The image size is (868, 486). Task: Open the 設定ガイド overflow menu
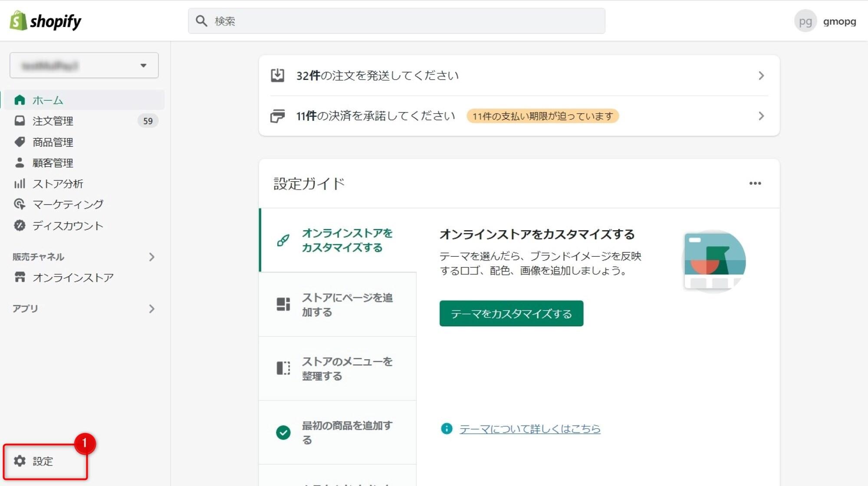[x=756, y=183]
